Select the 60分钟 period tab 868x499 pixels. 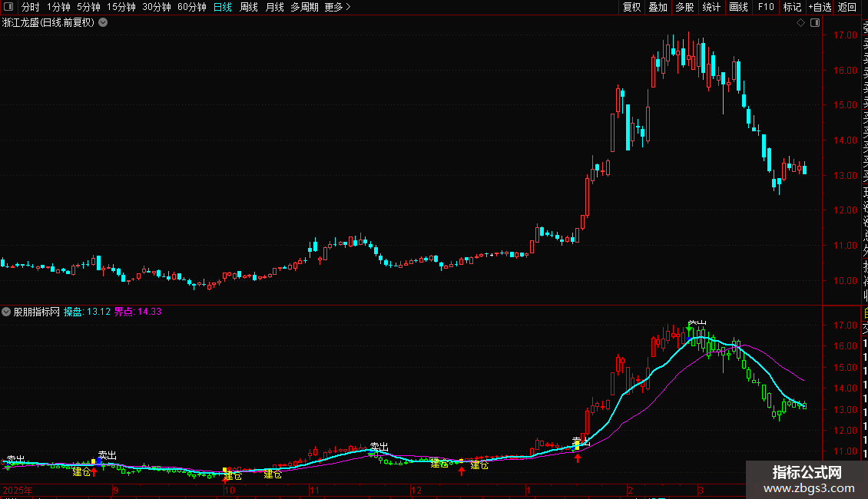click(192, 7)
